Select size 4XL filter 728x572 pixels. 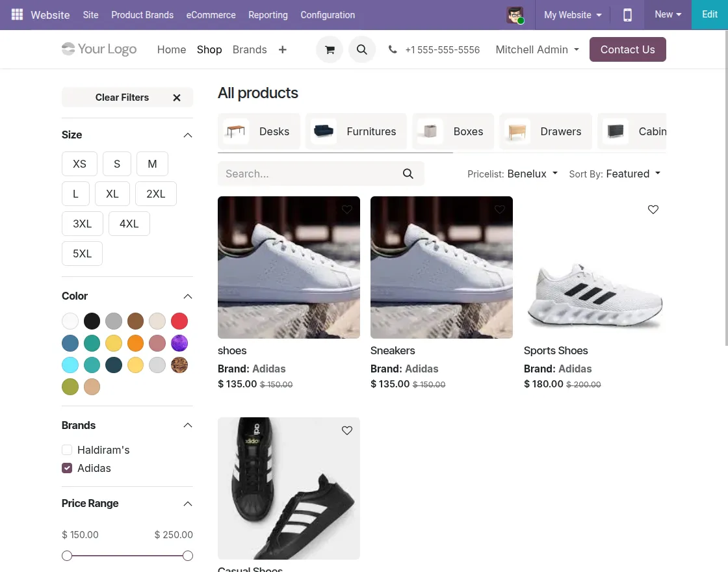coord(129,224)
